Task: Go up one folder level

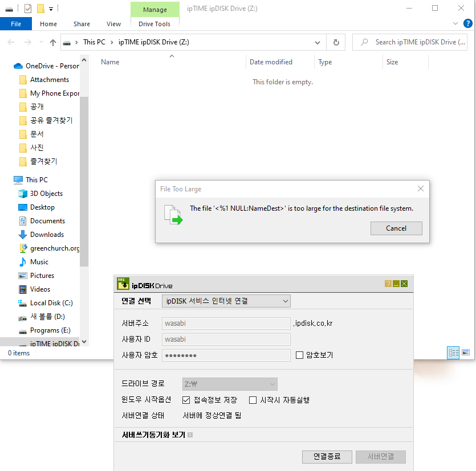Action: pyautogui.click(x=53, y=42)
